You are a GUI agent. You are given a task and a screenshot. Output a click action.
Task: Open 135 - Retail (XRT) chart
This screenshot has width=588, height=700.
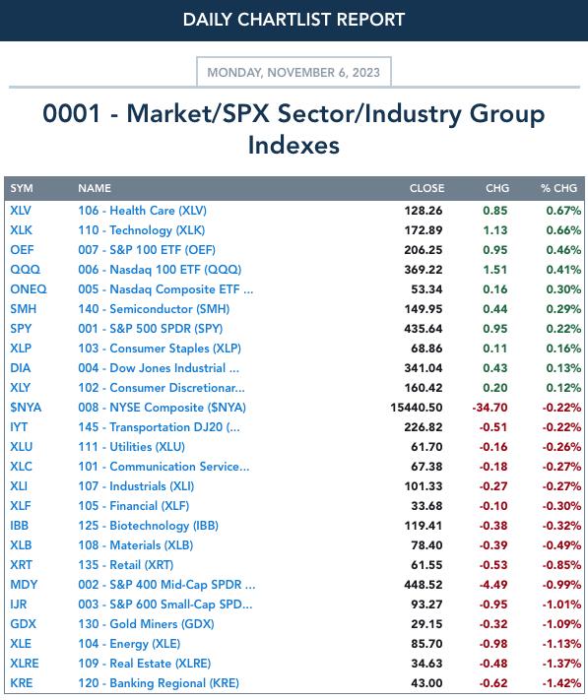pos(126,565)
